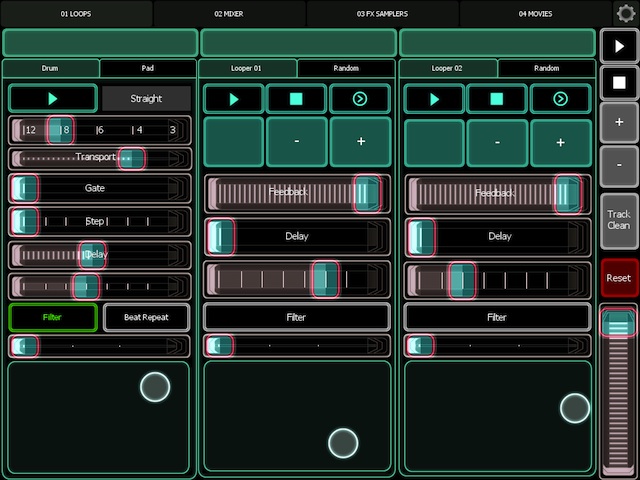This screenshot has height=480, width=640.
Task: Click the Track Clean button
Action: pos(619,220)
